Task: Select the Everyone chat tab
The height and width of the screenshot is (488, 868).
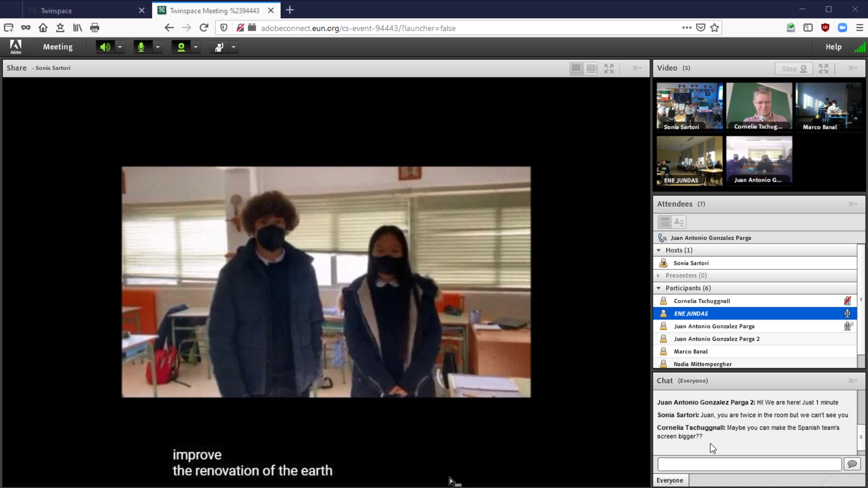Action: tap(670, 480)
